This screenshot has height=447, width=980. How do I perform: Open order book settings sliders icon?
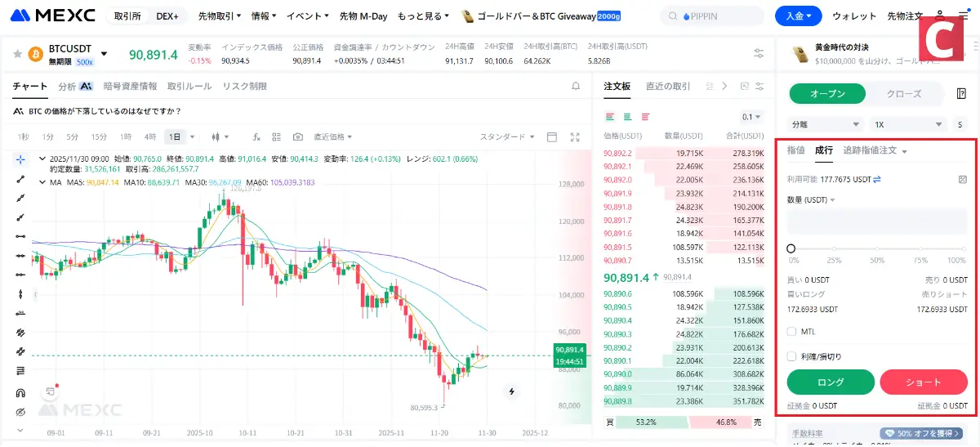tap(760, 86)
